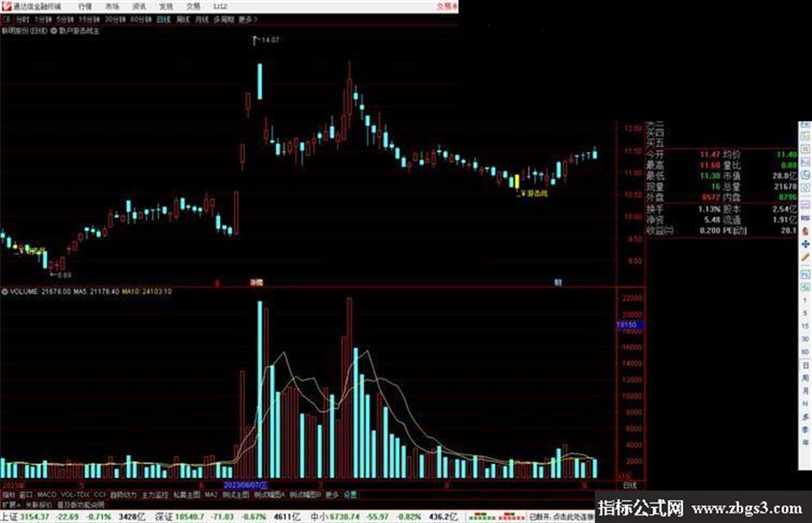Click the top icon in right sidebar
Screen dimensions: 812x523
click(x=805, y=125)
